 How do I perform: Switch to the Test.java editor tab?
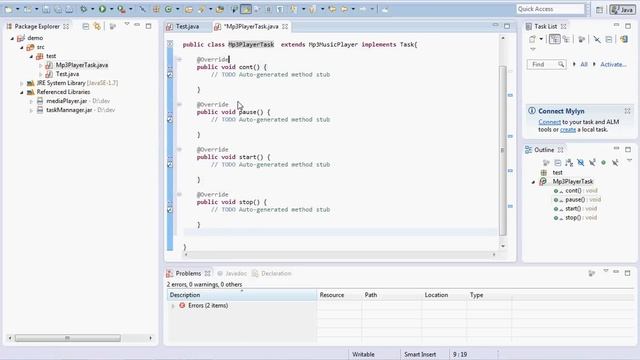(x=183, y=27)
